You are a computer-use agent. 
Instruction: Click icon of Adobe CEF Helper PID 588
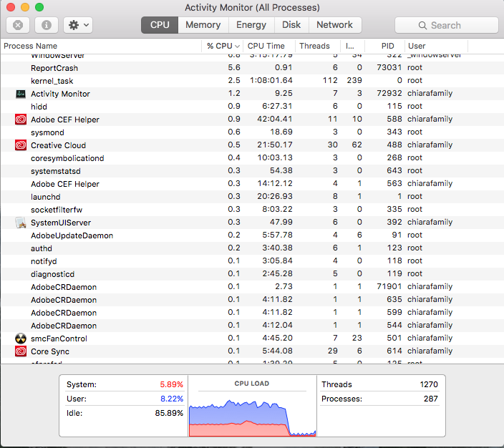pos(21,120)
